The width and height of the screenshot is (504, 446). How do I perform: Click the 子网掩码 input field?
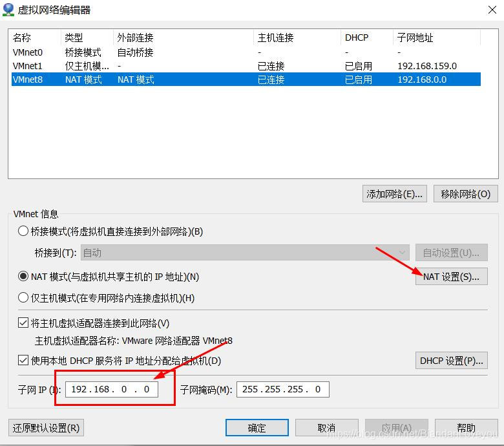coord(283,389)
